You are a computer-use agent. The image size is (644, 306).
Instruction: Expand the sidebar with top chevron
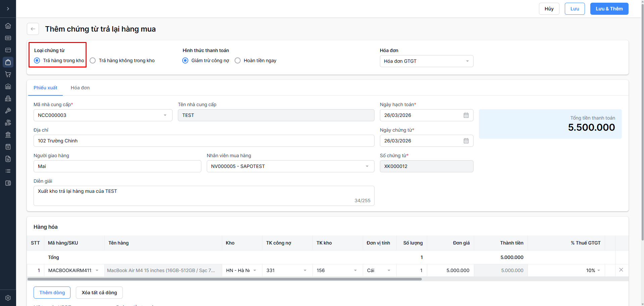(8, 9)
